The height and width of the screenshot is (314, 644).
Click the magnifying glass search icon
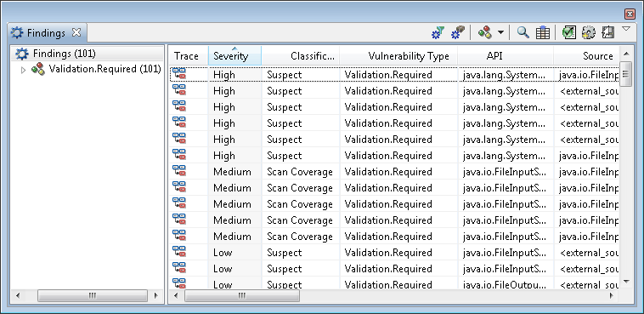pyautogui.click(x=523, y=32)
